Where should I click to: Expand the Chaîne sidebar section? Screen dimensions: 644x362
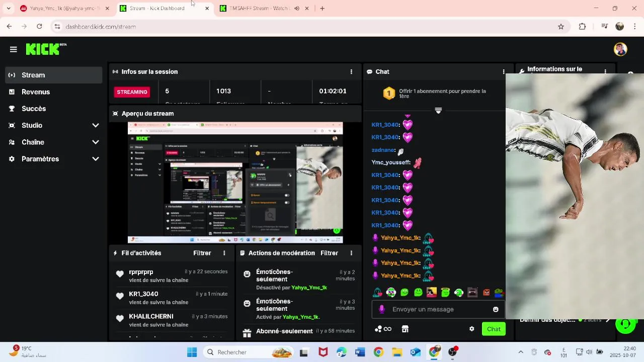tap(53, 142)
